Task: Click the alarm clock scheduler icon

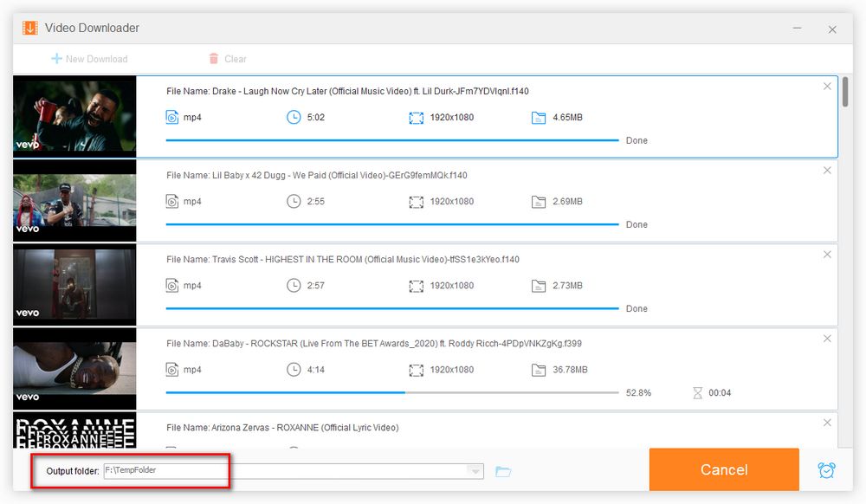Action: 826,469
